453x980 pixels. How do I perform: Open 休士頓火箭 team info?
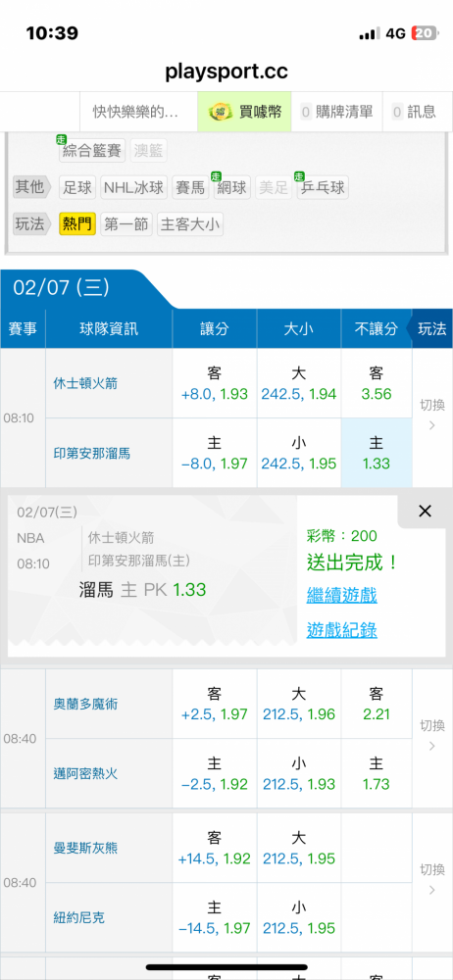[x=85, y=383]
